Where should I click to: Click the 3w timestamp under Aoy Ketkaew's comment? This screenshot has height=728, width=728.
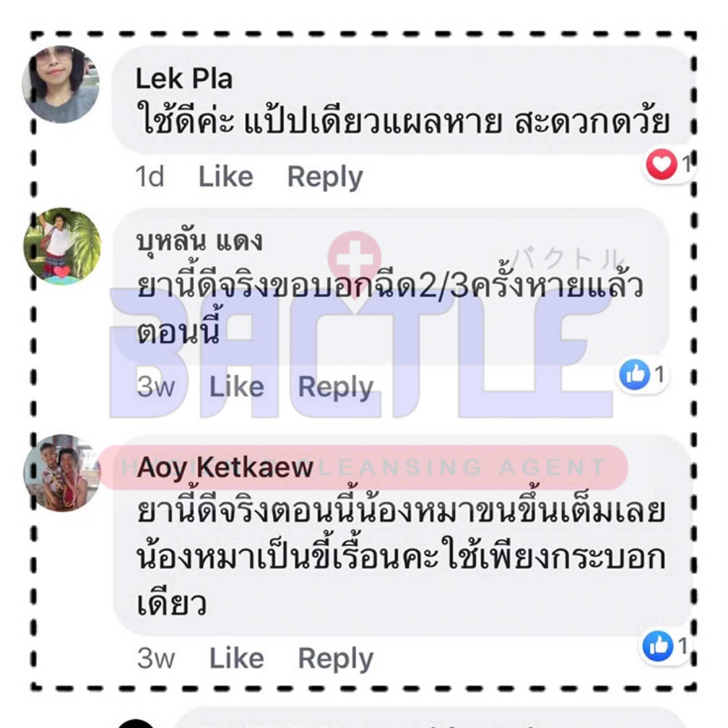tap(156, 658)
